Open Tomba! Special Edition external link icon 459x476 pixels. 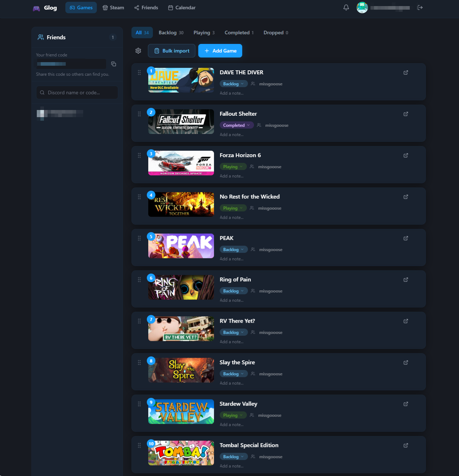point(406,445)
